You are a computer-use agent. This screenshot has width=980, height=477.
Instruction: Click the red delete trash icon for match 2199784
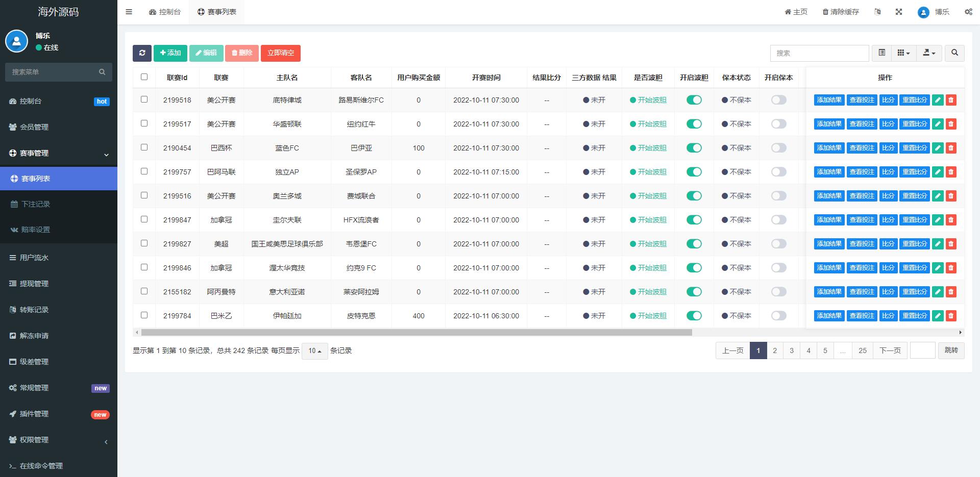point(951,316)
